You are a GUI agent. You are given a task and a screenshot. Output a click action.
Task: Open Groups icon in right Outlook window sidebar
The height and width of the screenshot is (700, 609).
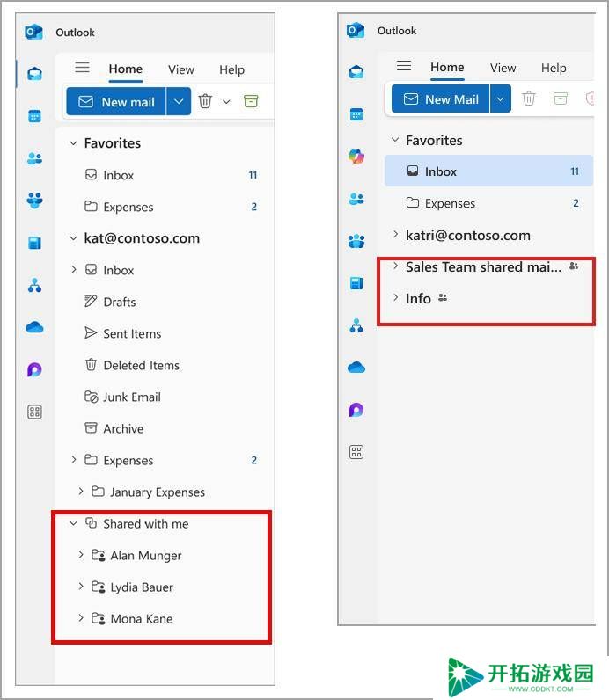(356, 241)
